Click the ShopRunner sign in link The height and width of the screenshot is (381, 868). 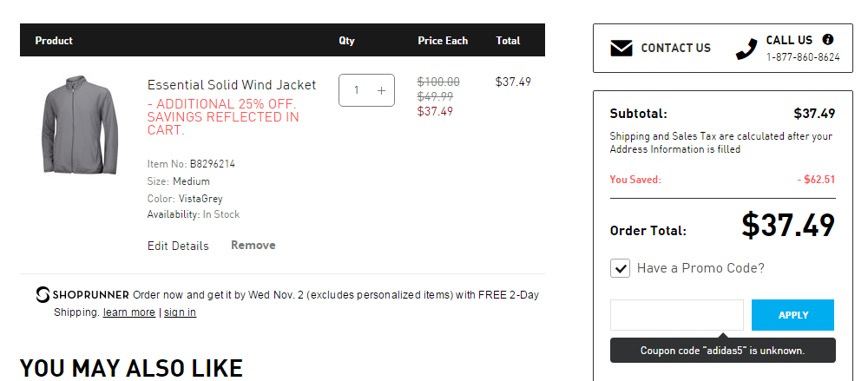point(180,312)
